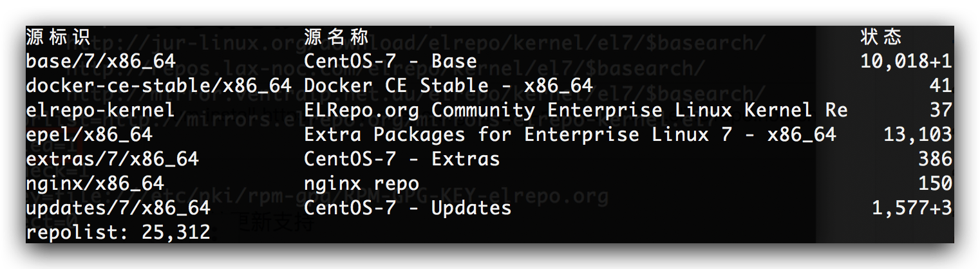980x269 pixels.
Task: Click the updates/7/x86_64 repo id
Action: pos(118,208)
